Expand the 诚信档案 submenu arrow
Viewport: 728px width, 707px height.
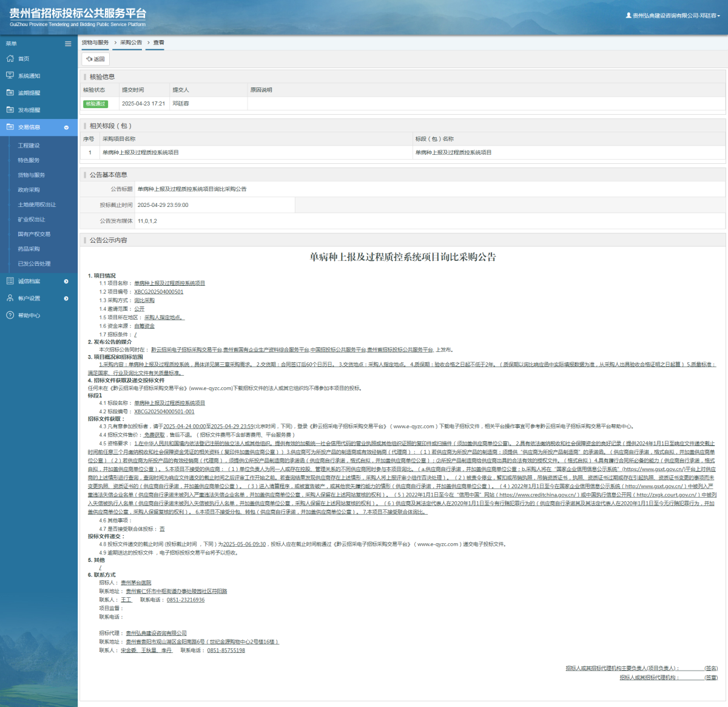[x=66, y=281]
